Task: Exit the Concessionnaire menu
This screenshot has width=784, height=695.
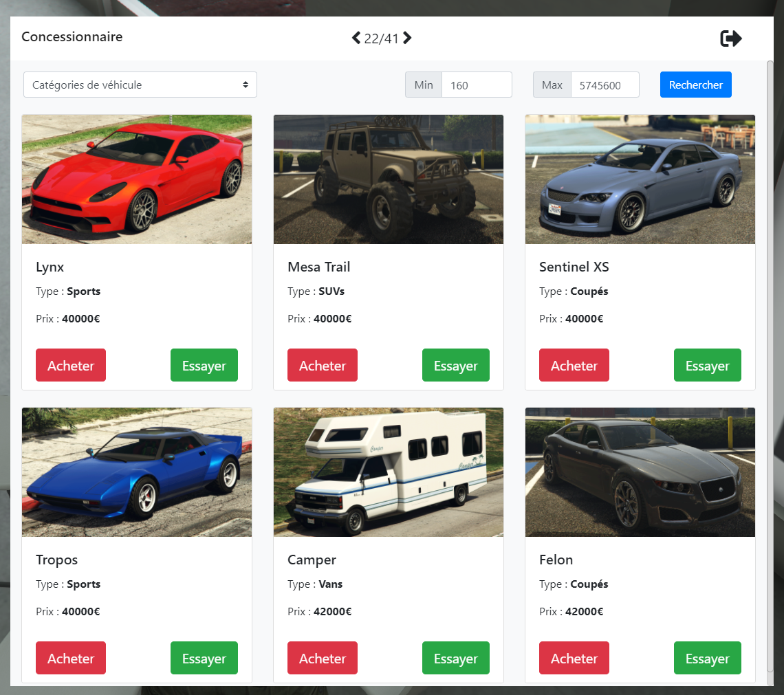Action: tap(730, 38)
